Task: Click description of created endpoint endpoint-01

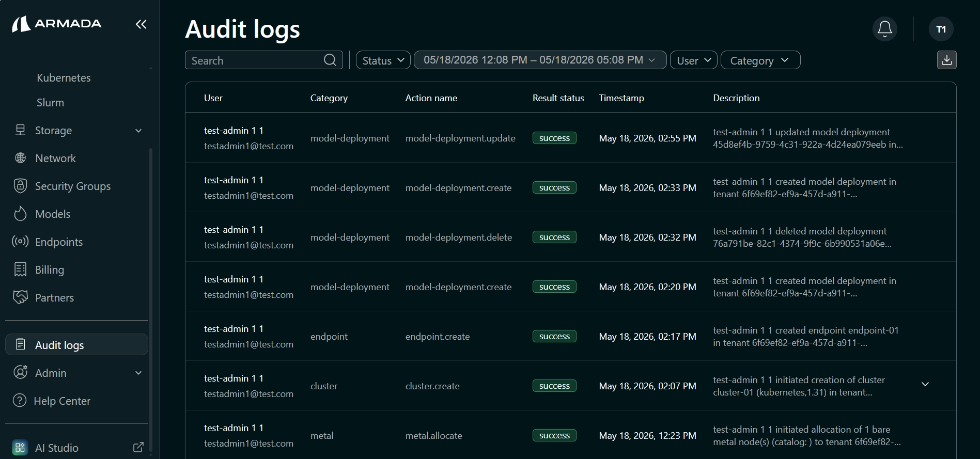Action: (x=806, y=337)
